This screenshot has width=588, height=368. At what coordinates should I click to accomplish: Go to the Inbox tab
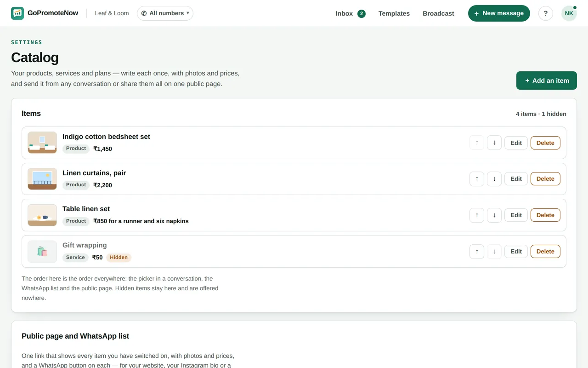point(350,13)
